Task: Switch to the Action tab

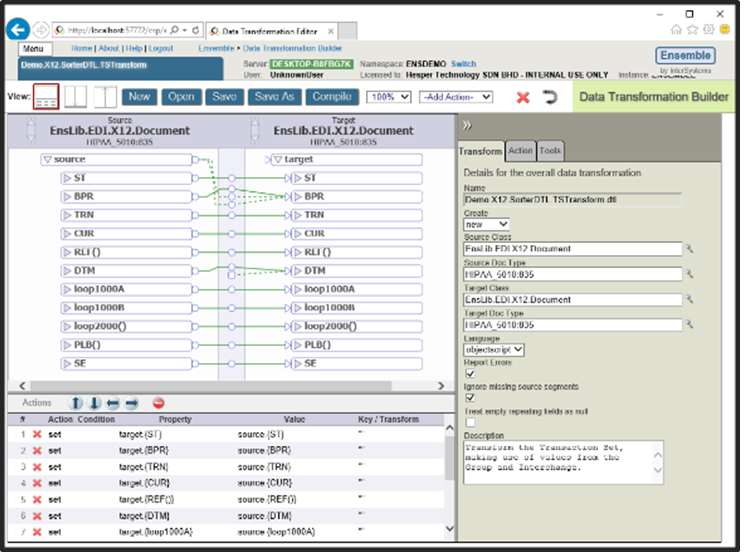Action: click(x=520, y=151)
